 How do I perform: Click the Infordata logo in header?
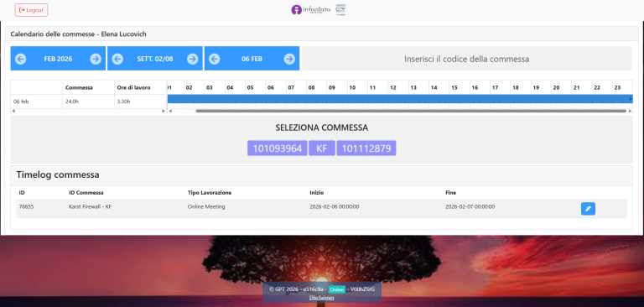click(x=311, y=10)
